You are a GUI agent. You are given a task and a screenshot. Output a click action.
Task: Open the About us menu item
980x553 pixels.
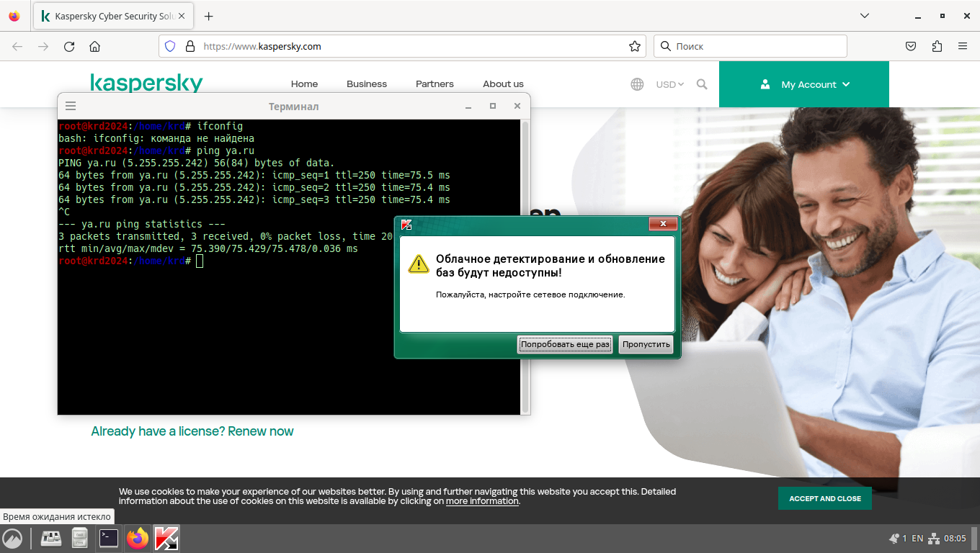pos(503,84)
